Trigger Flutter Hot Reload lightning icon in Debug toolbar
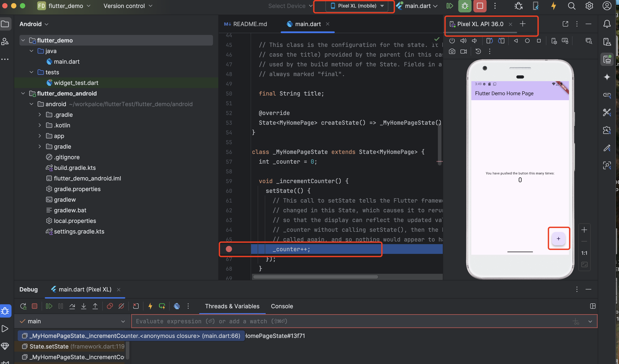This screenshot has width=619, height=364. click(150, 306)
